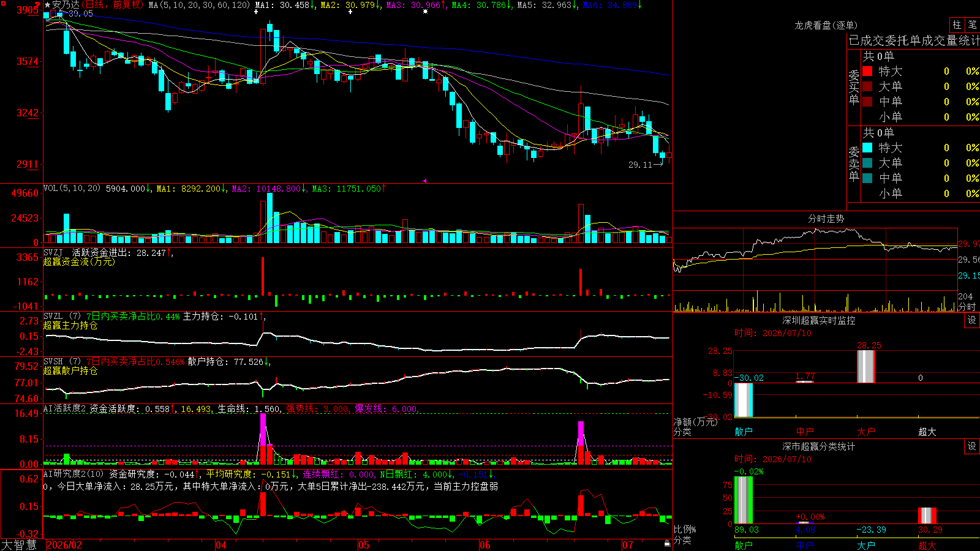
Task: Click the 强势线: 3.000 label
Action: click(x=317, y=408)
